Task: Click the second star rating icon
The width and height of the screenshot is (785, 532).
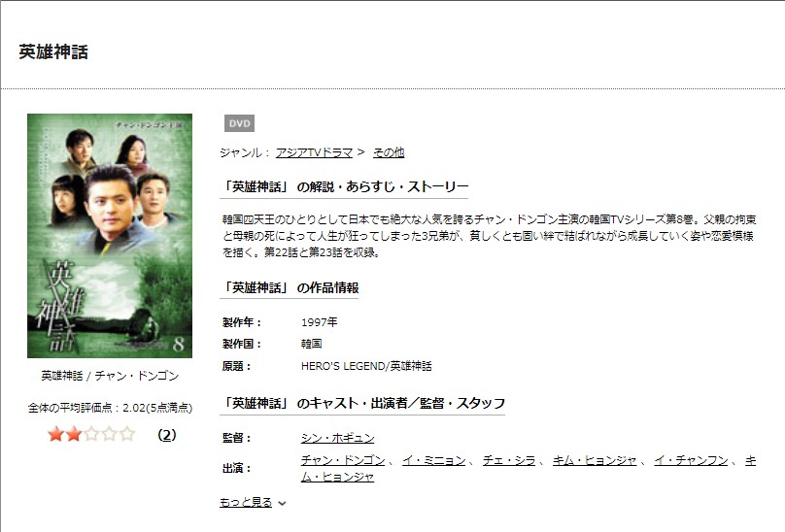Action: click(x=74, y=434)
